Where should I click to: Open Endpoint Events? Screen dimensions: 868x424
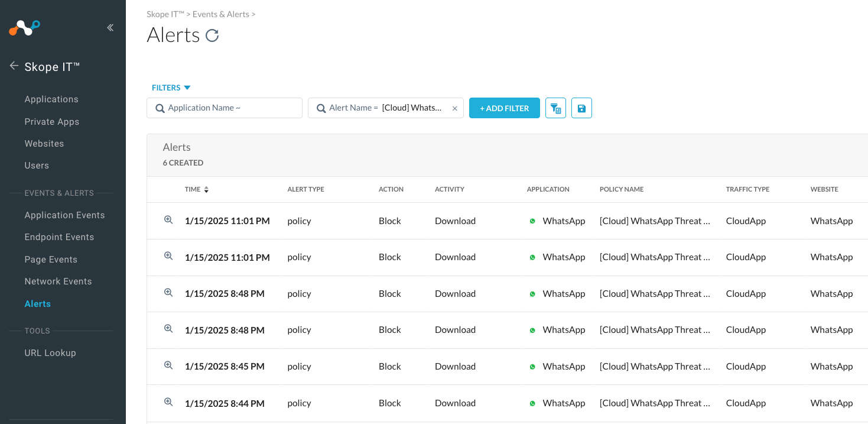coord(59,237)
